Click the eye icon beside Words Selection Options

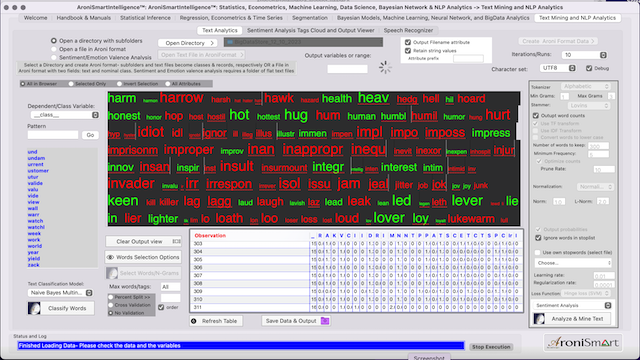[x=110, y=257]
